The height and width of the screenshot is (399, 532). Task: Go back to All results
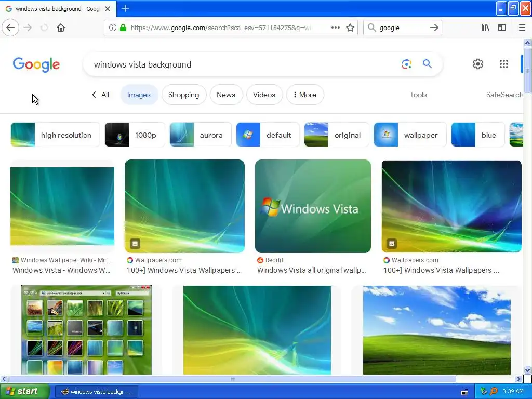[x=100, y=95]
